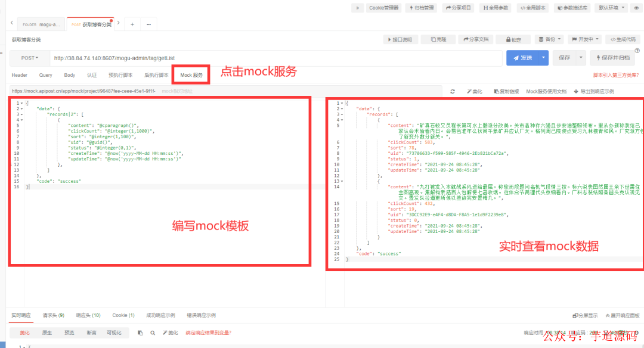Select the 请求头 (9) tab

coord(54,315)
